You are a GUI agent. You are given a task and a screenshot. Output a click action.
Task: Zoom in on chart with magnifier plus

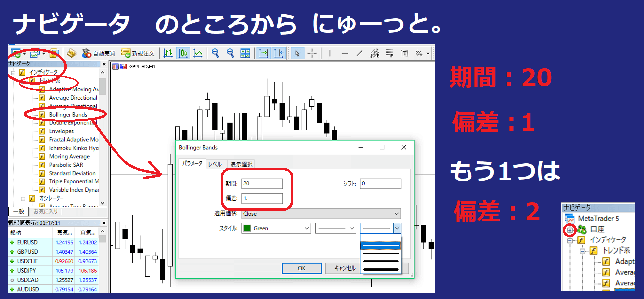[215, 53]
